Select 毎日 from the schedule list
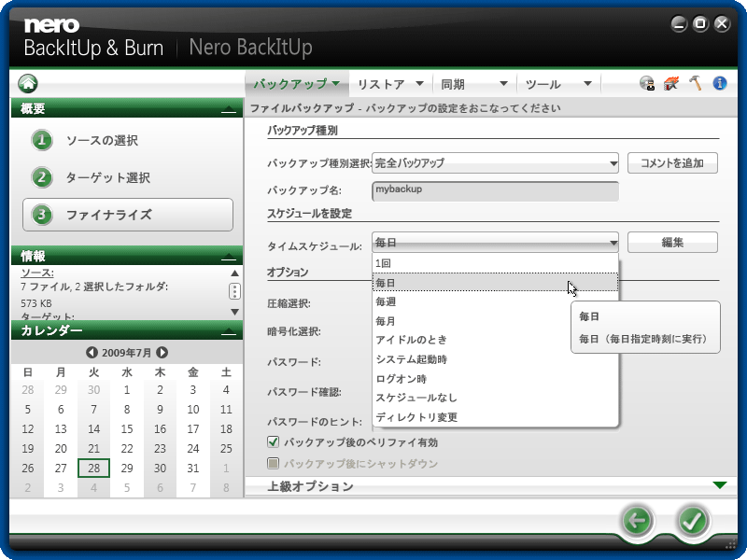Viewport: 747px width, 560px height. click(x=495, y=283)
